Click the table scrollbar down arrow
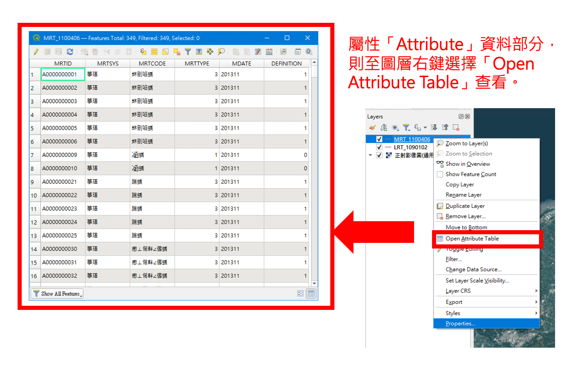Viewport: 588px width, 378px height. coord(314,284)
